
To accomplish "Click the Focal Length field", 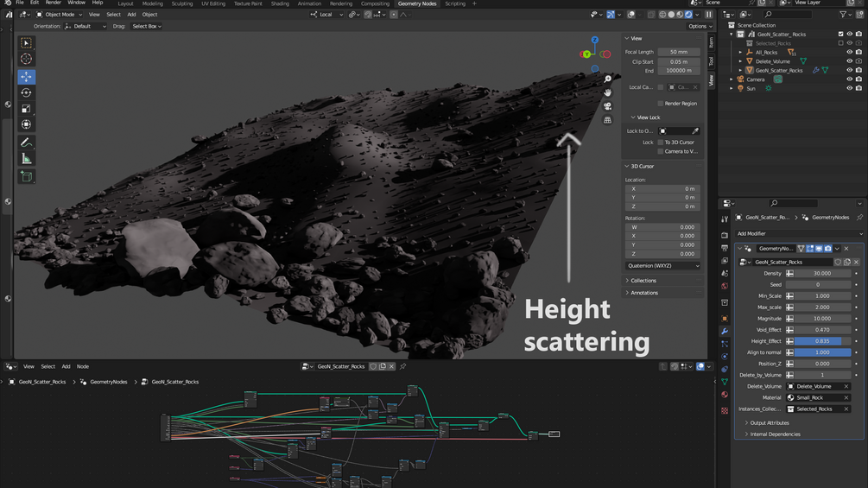I will 679,52.
